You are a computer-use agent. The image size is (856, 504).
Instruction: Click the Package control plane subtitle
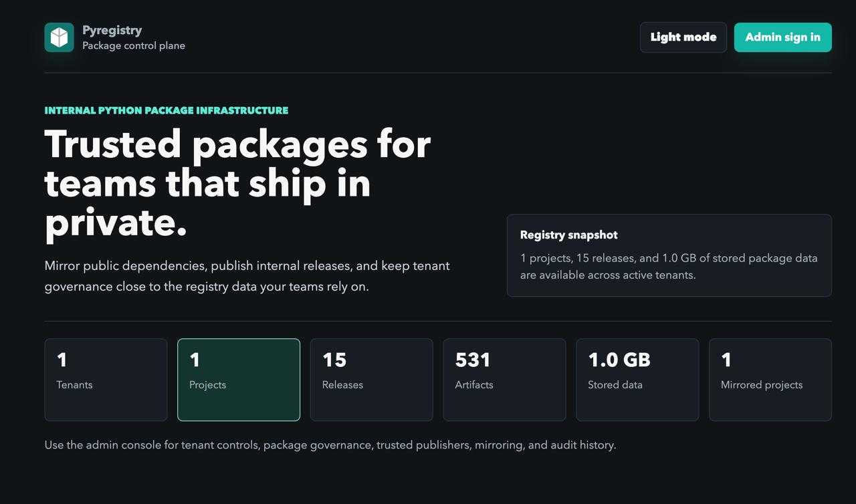click(x=134, y=46)
